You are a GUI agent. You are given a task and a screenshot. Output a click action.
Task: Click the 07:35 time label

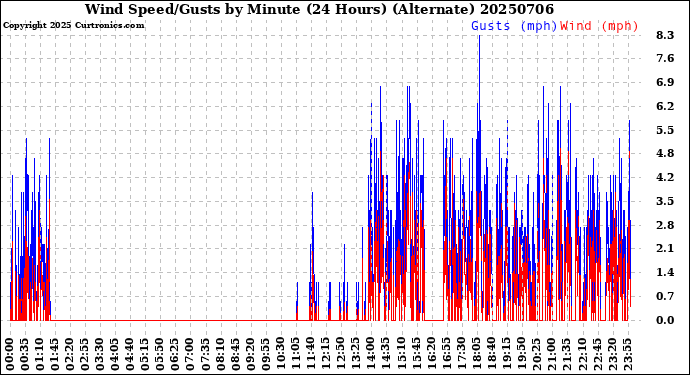point(206,354)
